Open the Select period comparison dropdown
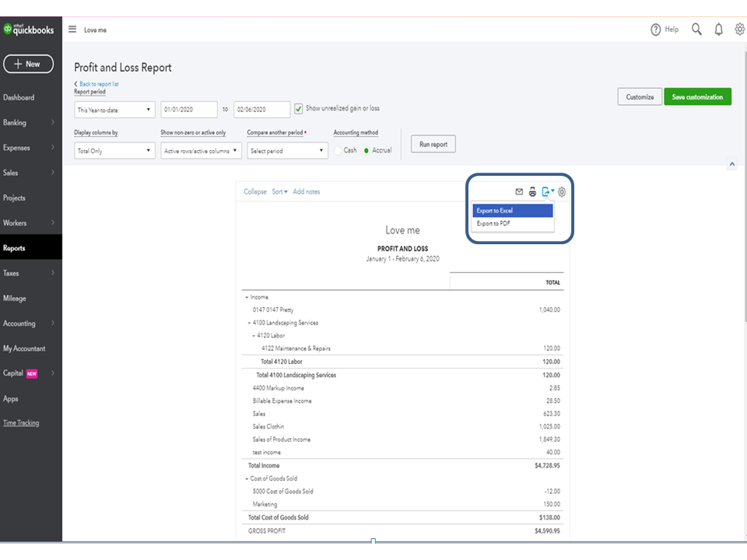The image size is (747, 560). point(287,151)
